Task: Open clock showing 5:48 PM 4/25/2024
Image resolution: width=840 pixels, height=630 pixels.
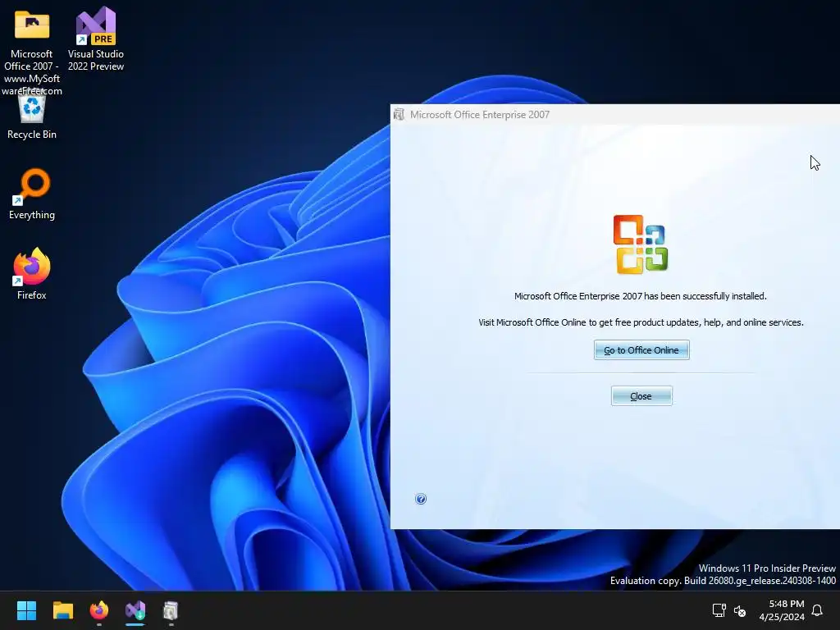Action: coord(782,610)
